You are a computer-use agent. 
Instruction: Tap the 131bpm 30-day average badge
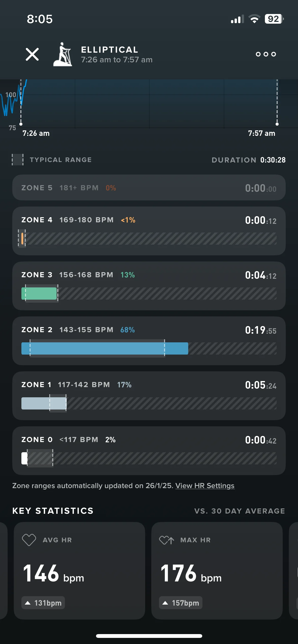[x=43, y=603]
